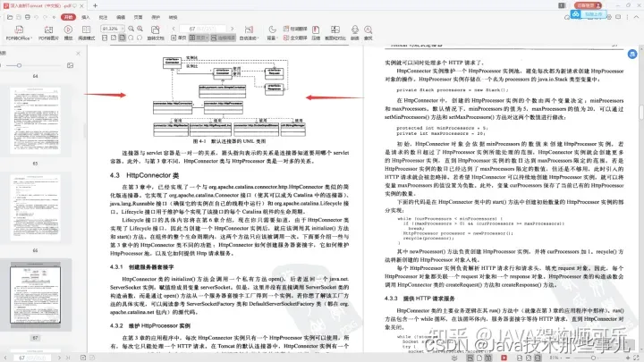Click the undo arrow icon
This screenshot has width=644, height=362.
click(x=36, y=17)
